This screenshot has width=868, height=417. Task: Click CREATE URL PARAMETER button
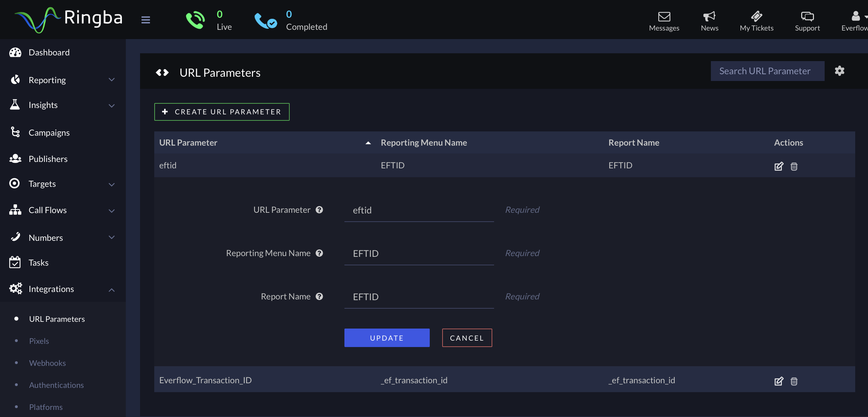(222, 112)
